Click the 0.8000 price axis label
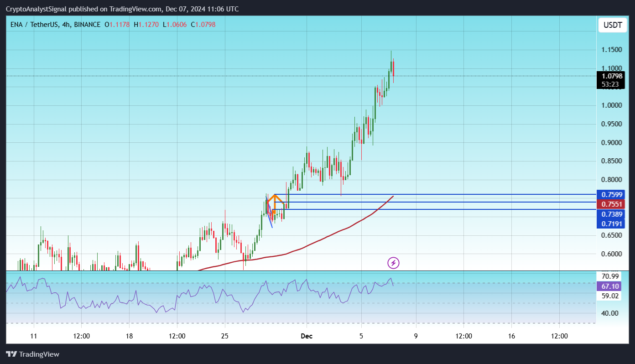635x364 pixels. [612, 180]
